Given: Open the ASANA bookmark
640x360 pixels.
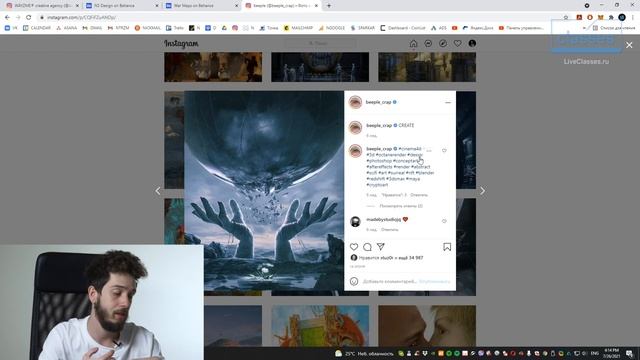Looking at the screenshot, I should coord(67,28).
